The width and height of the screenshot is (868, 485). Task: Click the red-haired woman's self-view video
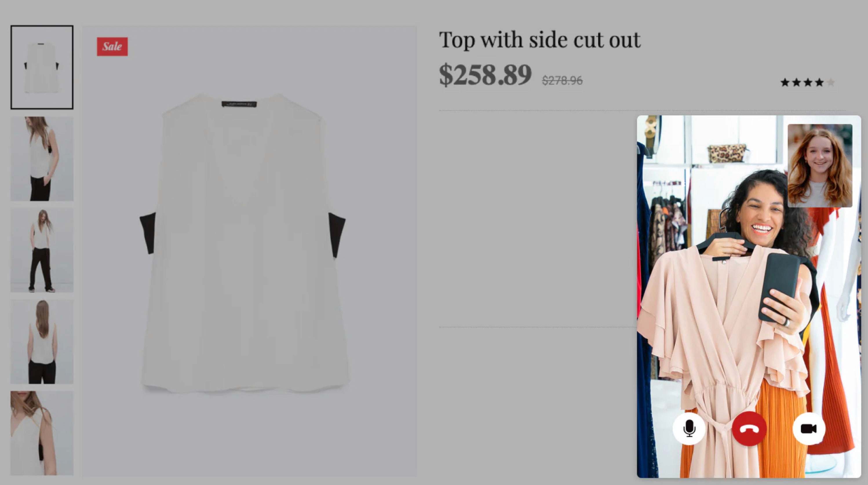click(820, 165)
